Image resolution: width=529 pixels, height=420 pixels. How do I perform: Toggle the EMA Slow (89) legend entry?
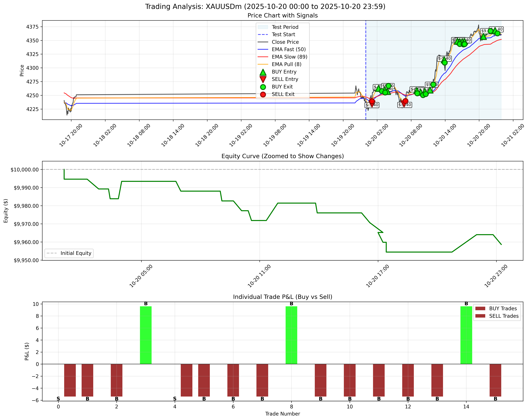coord(263,57)
